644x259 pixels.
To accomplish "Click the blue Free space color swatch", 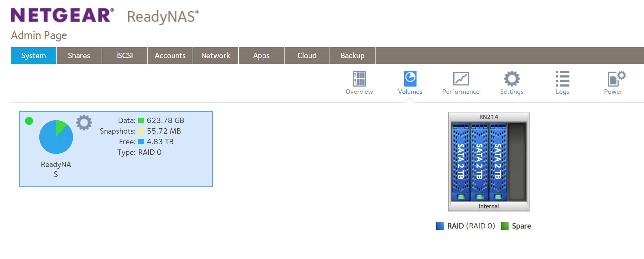I will [x=141, y=142].
